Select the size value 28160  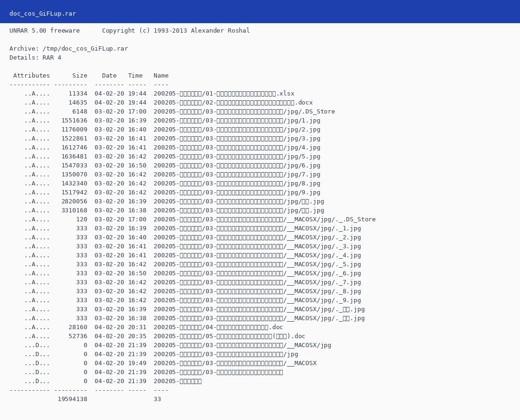(x=78, y=327)
